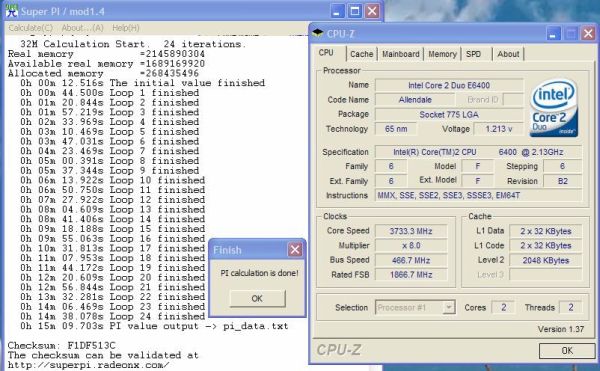Screen dimensions: 600x371
Task: Click the superpi.radeonx.com URL text
Action: 88,365
